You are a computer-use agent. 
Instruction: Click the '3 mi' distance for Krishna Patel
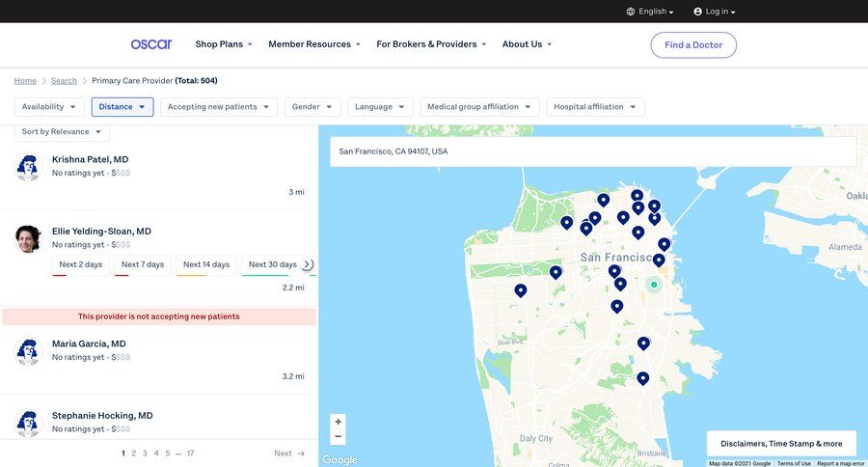(x=296, y=192)
